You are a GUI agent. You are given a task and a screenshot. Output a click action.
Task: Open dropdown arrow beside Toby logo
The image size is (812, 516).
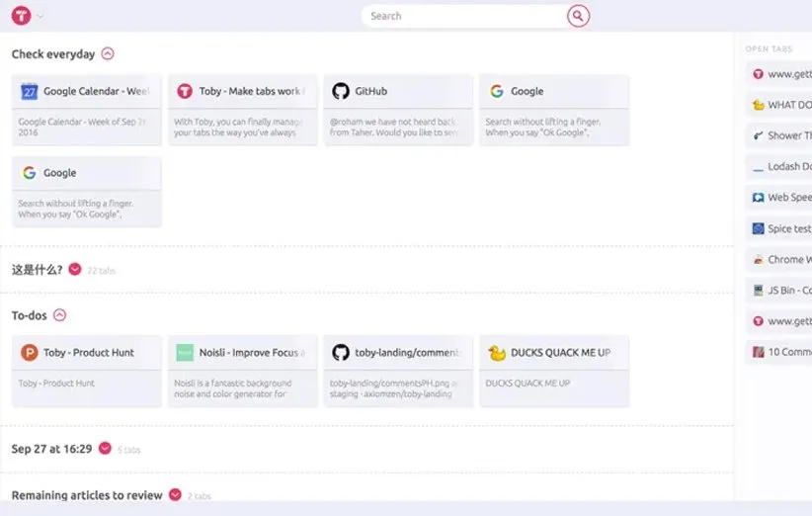[40, 17]
